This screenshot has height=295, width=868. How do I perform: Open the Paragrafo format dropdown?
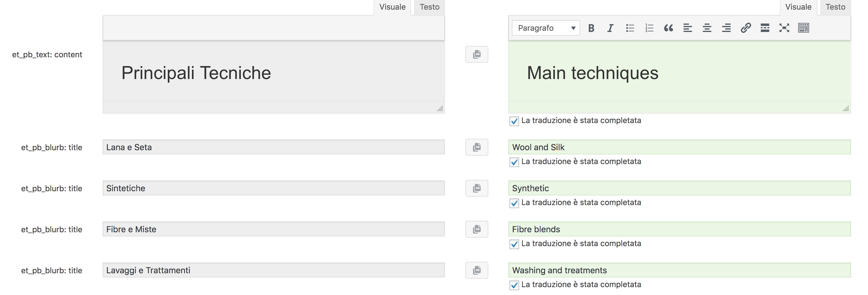[546, 28]
